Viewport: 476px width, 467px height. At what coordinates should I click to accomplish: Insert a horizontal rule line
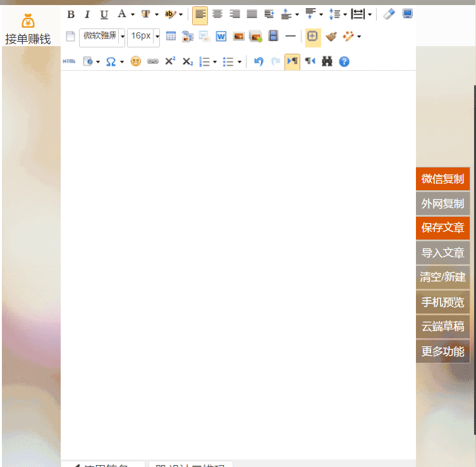pos(291,37)
